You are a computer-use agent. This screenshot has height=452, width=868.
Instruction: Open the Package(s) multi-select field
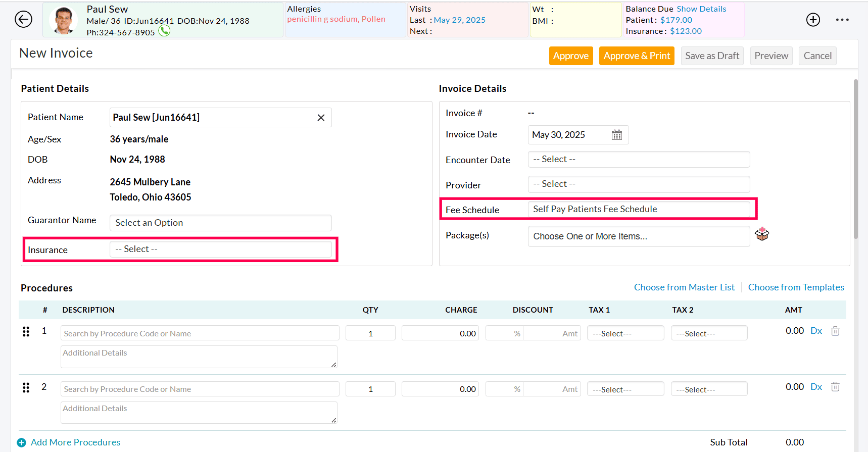pos(639,236)
